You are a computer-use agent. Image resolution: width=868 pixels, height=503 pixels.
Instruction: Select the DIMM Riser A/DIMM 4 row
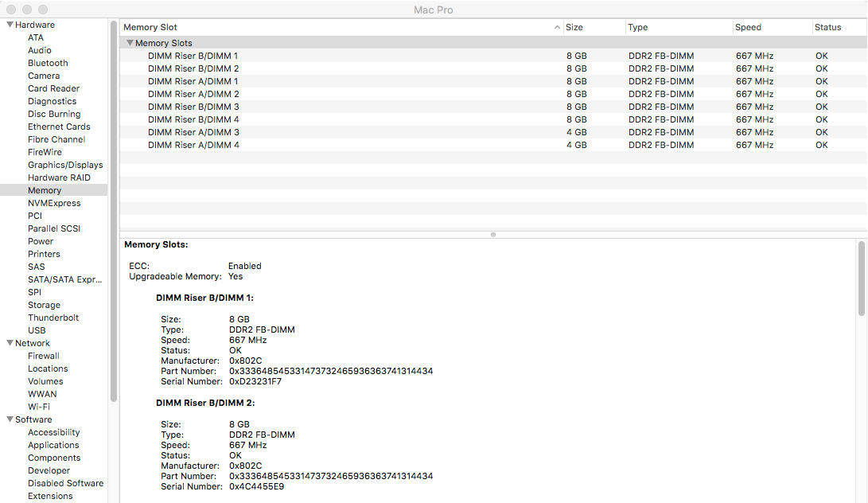[x=493, y=145]
